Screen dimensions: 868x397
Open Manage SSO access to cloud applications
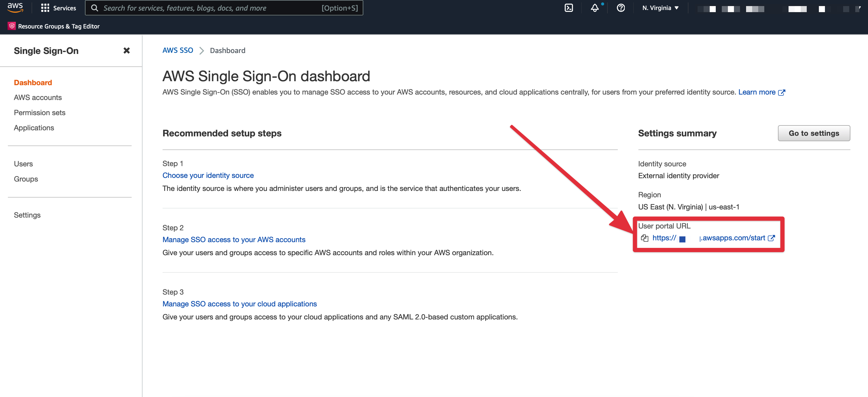tap(240, 304)
